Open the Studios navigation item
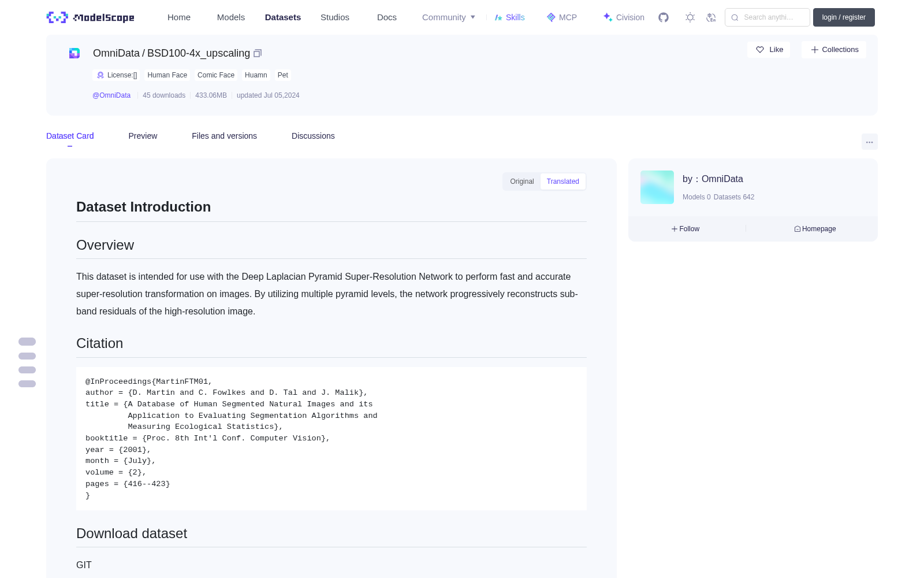 335,17
